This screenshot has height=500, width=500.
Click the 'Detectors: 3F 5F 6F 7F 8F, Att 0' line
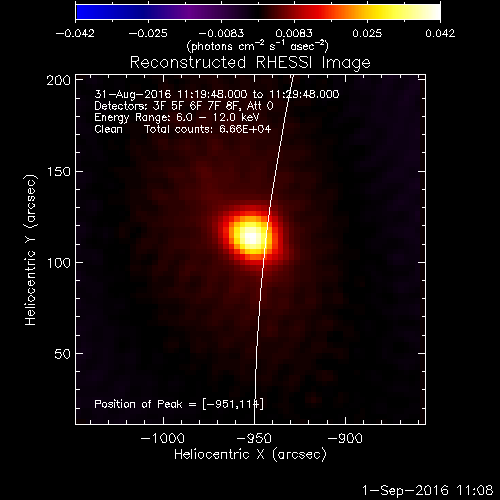[x=184, y=106]
